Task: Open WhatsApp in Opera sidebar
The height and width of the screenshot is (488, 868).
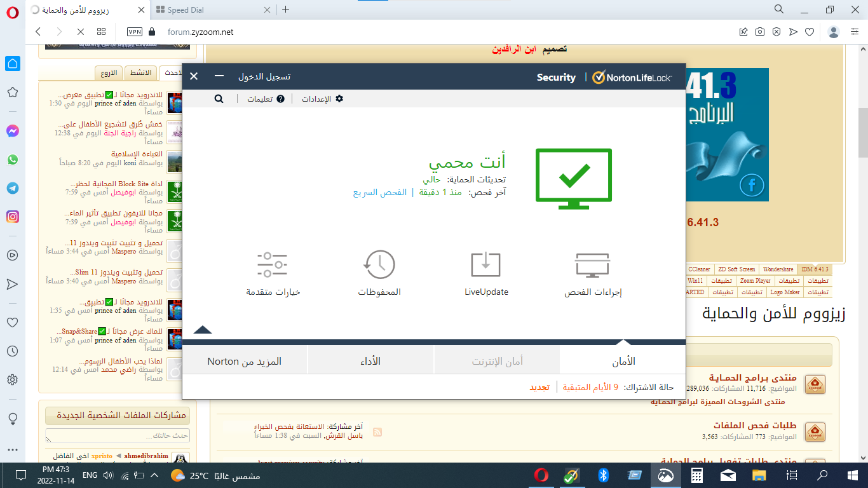Action: point(12,159)
